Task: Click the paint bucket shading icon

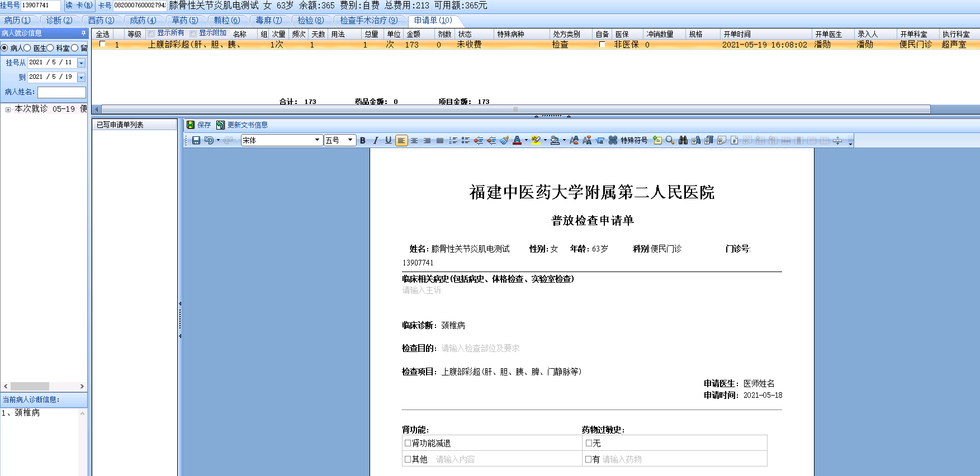Action: click(555, 140)
